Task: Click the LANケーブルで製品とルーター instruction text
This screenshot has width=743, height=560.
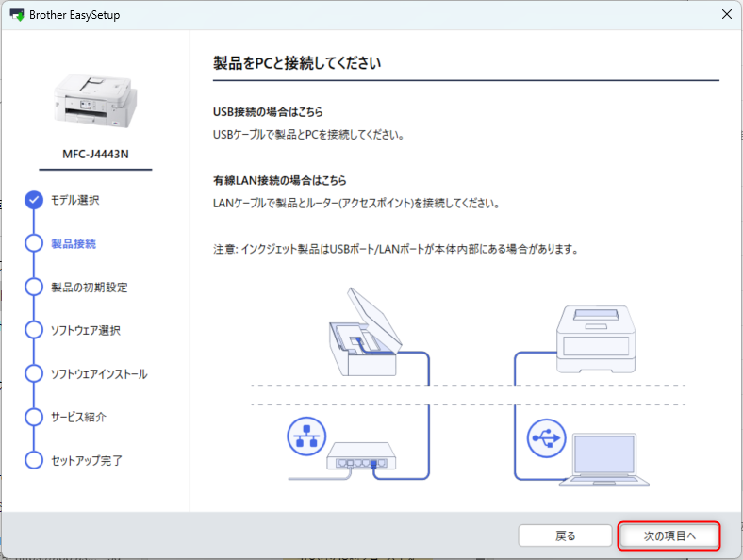Action: pos(355,204)
